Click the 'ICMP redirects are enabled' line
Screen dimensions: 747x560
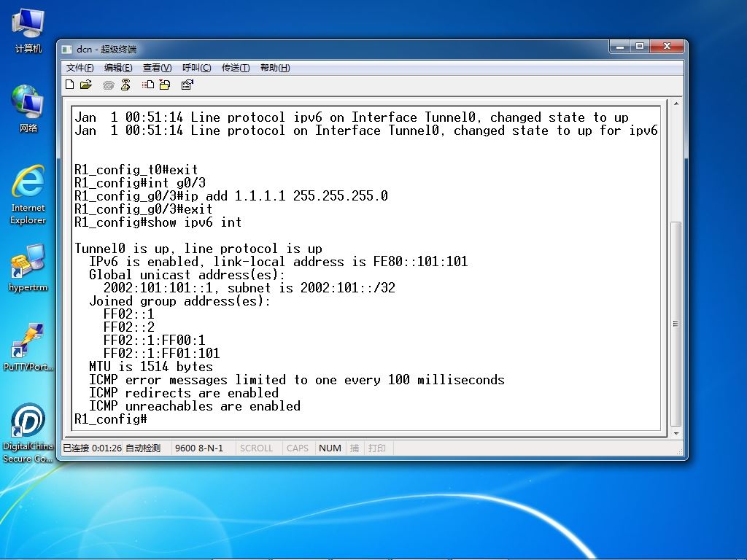coord(183,393)
